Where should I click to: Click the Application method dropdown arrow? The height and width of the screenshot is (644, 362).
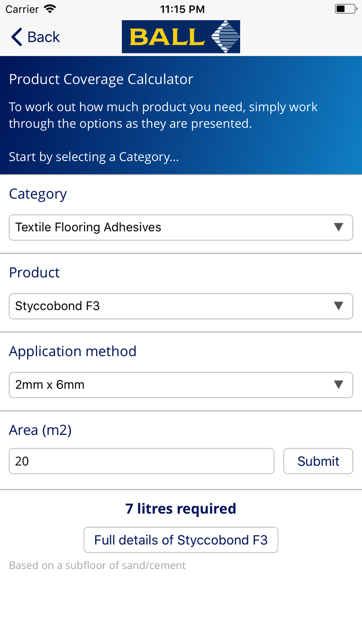tap(338, 385)
